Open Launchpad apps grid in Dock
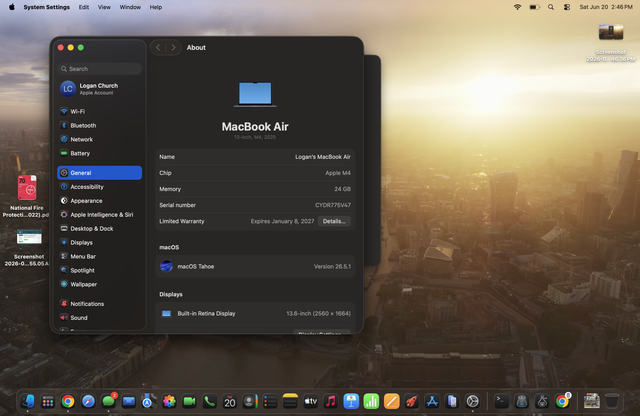The height and width of the screenshot is (416, 640). (x=48, y=401)
